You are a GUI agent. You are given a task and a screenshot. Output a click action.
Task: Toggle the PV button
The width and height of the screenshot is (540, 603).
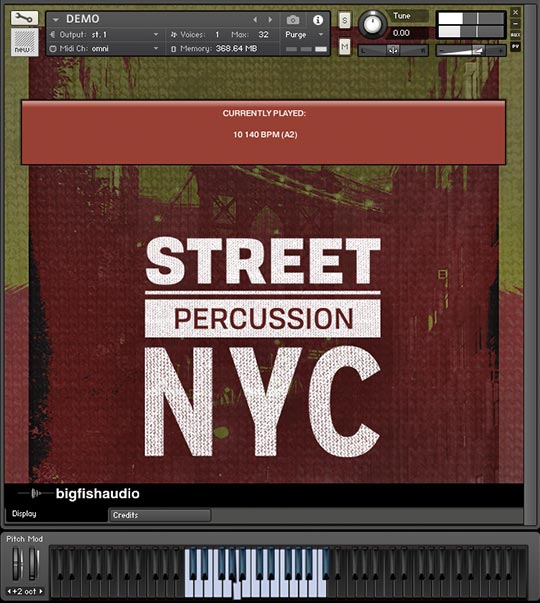pyautogui.click(x=515, y=47)
